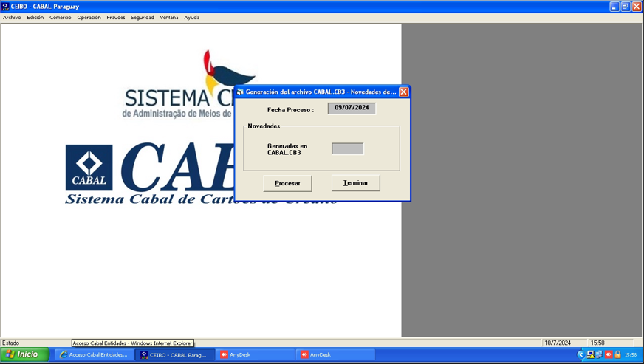Click the network connection tray icon
The image size is (644, 364).
[599, 354]
